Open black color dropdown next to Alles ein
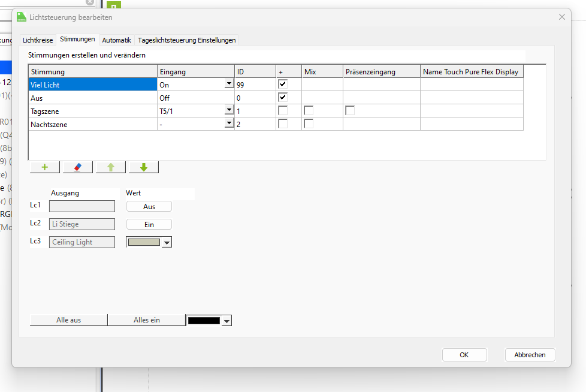The width and height of the screenshot is (586, 392). pos(226,321)
